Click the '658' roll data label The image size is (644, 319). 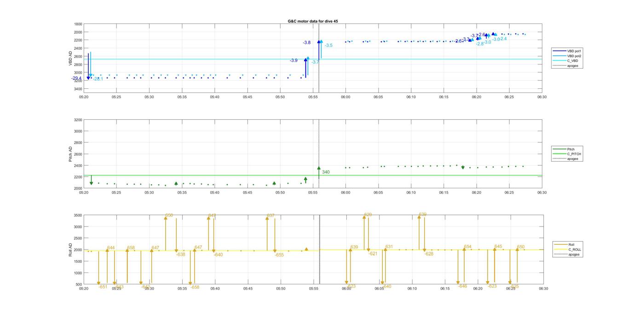coord(131,248)
